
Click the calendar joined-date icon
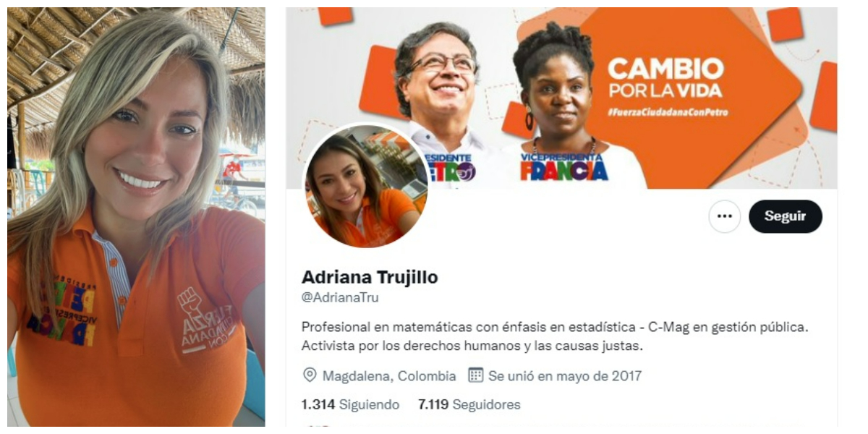coord(475,375)
